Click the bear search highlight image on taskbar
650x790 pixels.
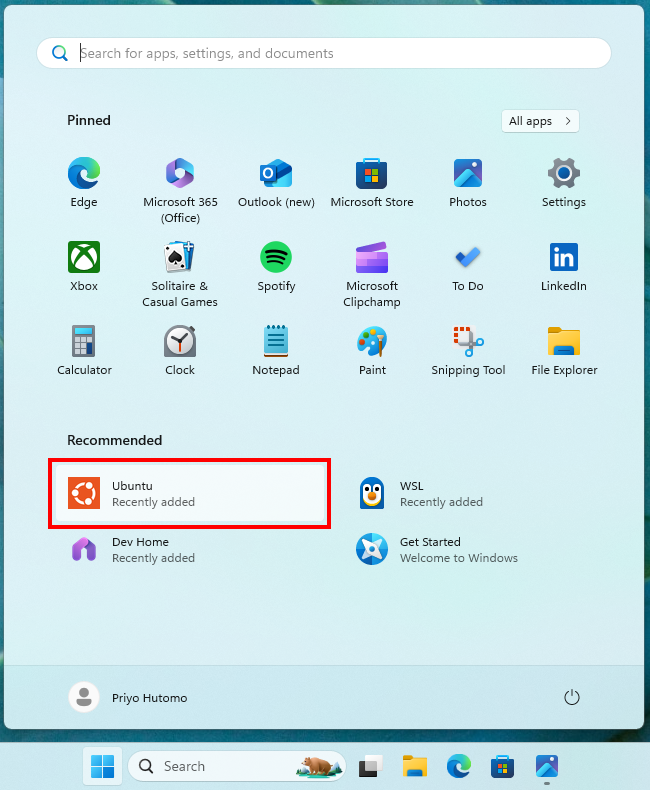319,767
